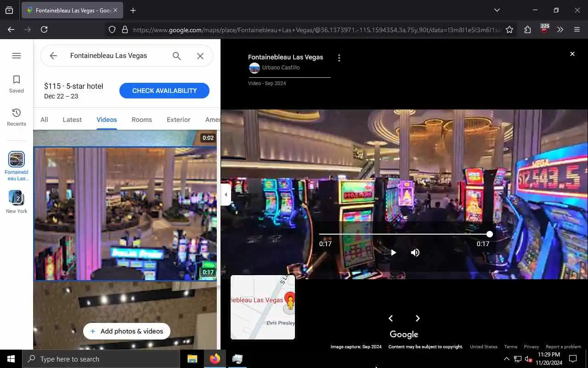The image size is (588, 368).
Task: Open the Google Maps hamburger menu
Action: click(x=17, y=56)
